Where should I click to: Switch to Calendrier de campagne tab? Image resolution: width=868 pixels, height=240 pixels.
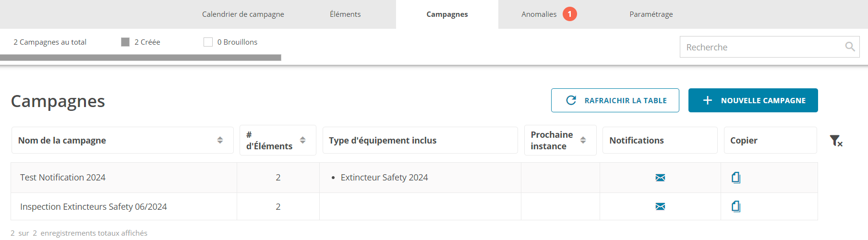click(243, 14)
